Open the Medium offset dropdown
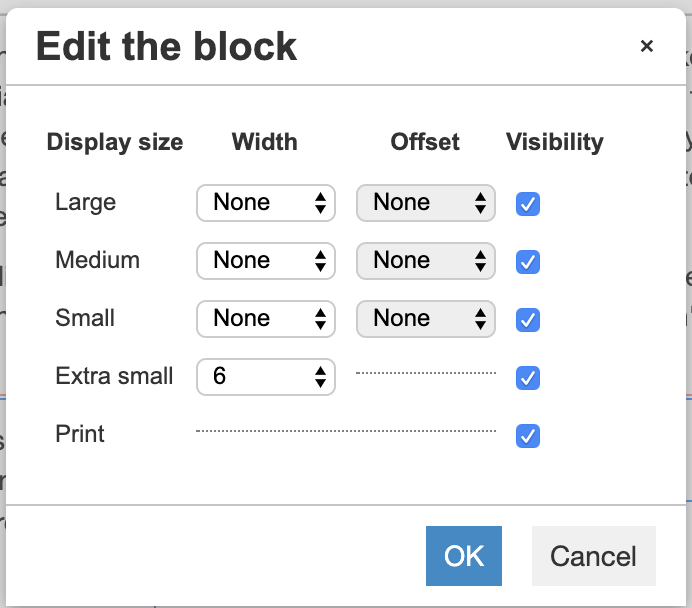Screen dimensions: 692x608 [425, 261]
